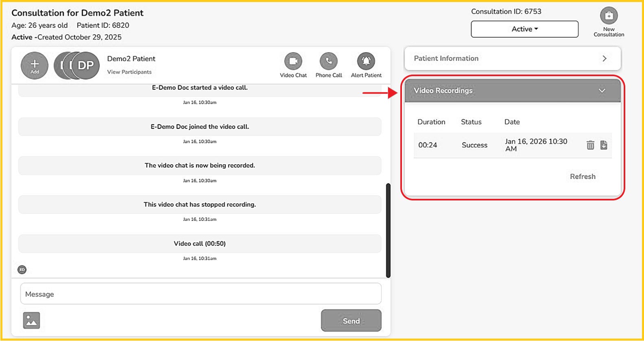Viewport: 644px width, 341px height.
Task: Open the Active status dropdown
Action: coord(524,29)
